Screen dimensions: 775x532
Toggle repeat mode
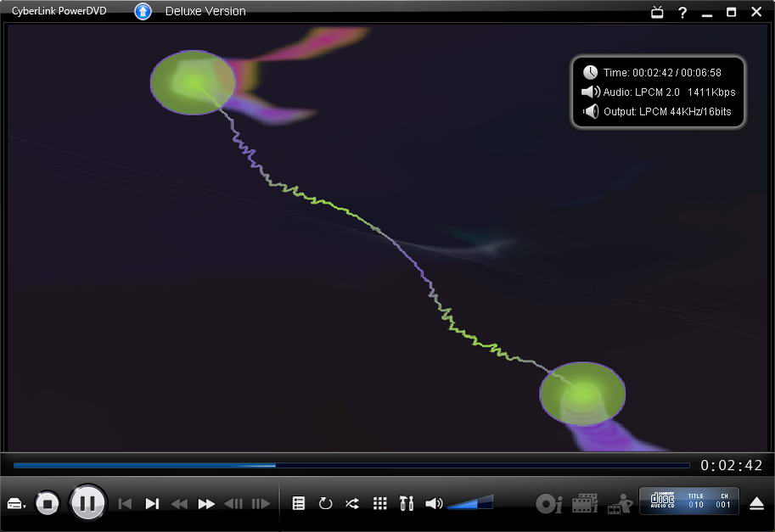click(x=325, y=503)
